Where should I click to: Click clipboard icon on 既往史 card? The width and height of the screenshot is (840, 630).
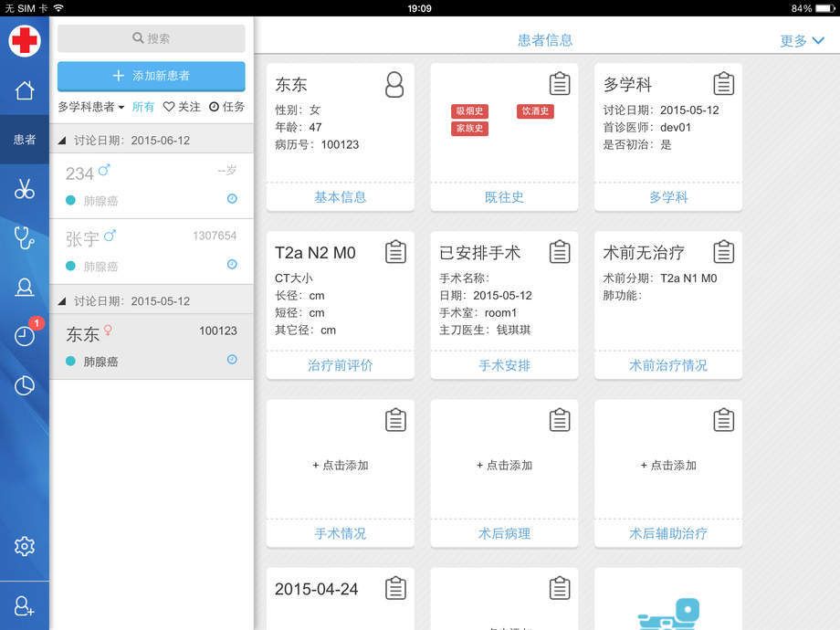pos(560,84)
